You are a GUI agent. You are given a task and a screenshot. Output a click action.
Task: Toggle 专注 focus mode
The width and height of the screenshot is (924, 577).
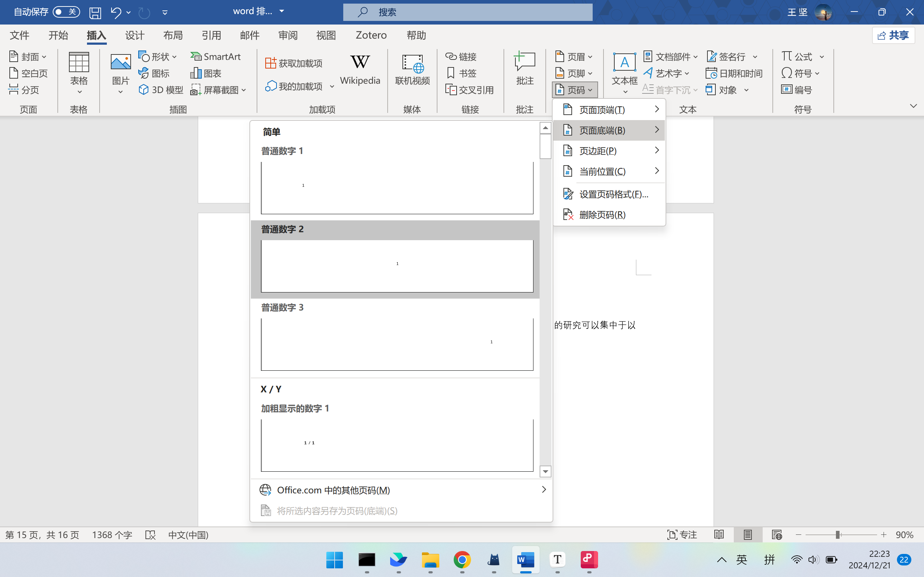point(682,535)
